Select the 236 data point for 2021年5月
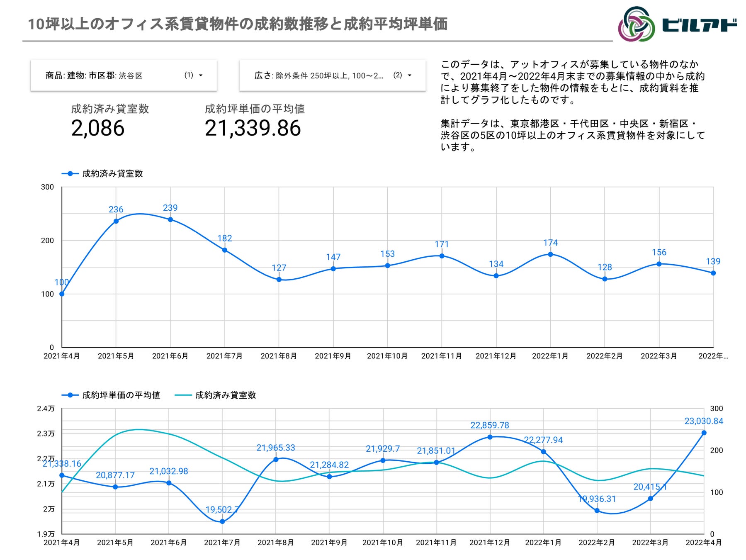 116,221
